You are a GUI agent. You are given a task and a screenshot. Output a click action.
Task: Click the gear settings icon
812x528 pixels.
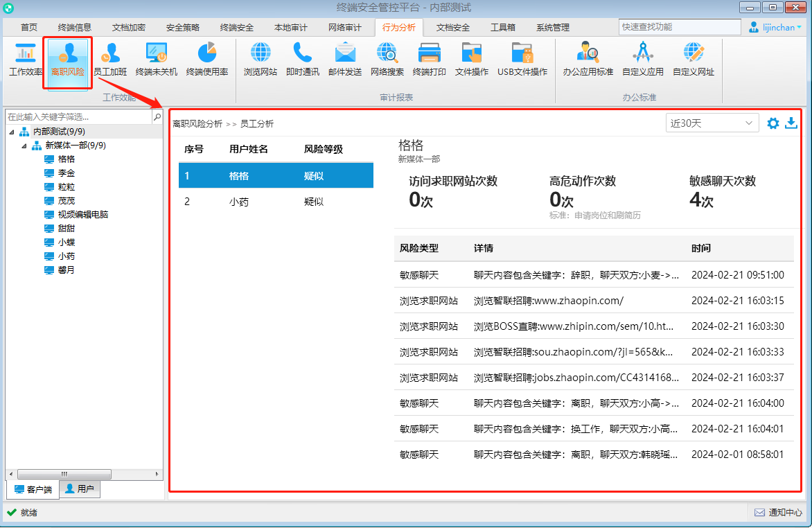click(x=773, y=123)
